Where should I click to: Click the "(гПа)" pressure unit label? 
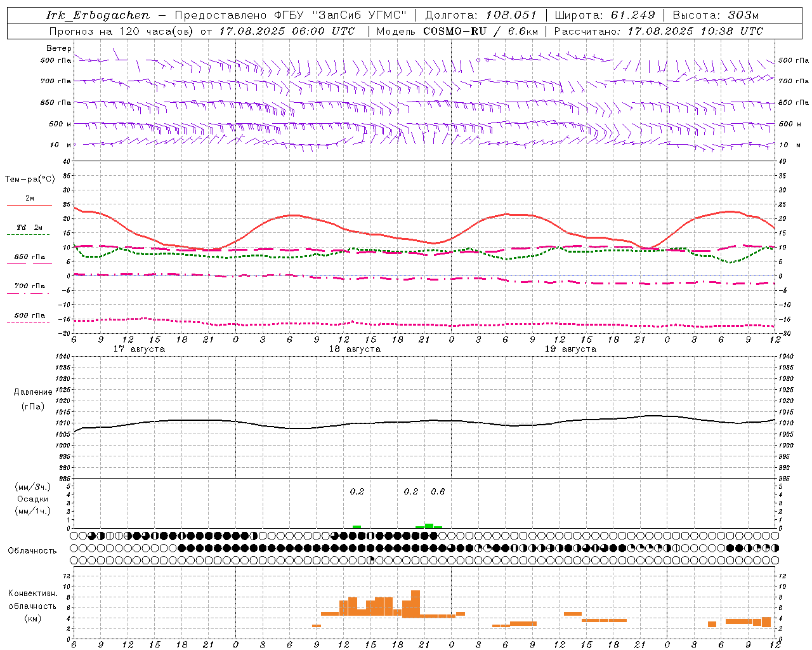pos(33,406)
